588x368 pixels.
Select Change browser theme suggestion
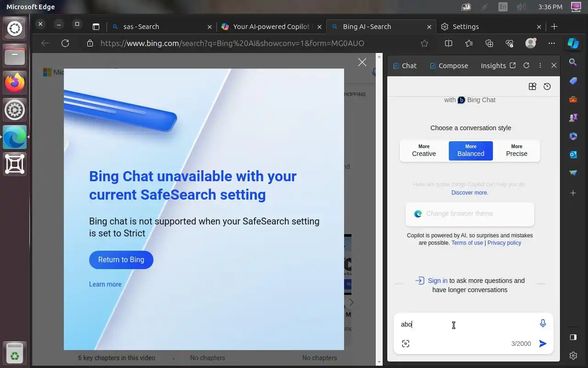(470, 214)
